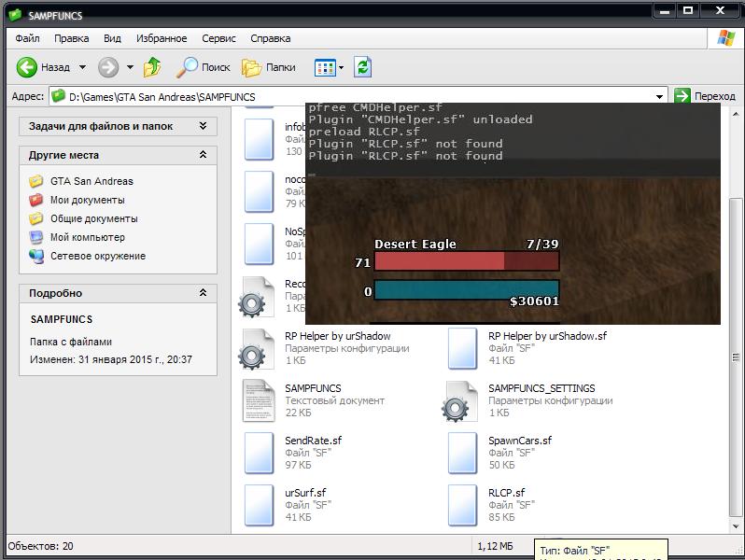Click the 1,12 МБ status bar size
The width and height of the screenshot is (745, 560).
pos(495,546)
